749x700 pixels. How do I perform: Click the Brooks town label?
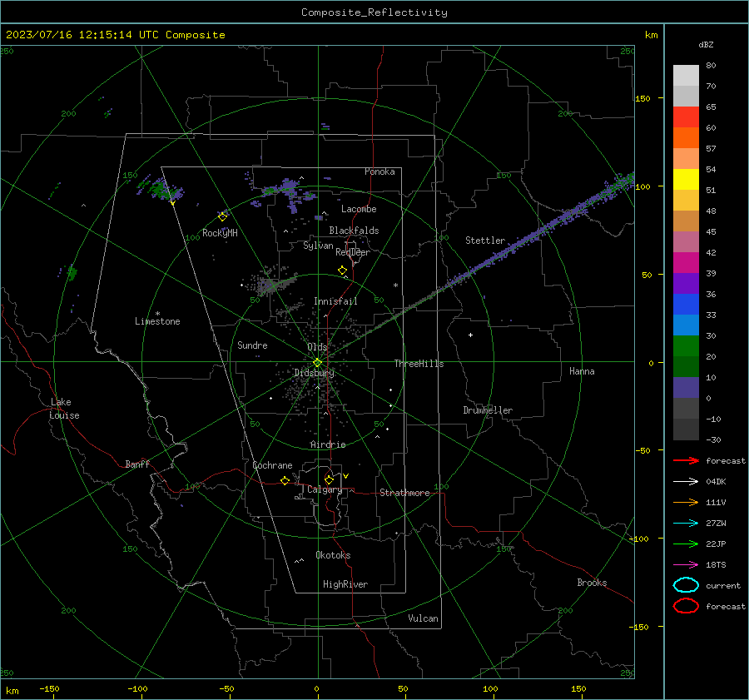point(592,583)
